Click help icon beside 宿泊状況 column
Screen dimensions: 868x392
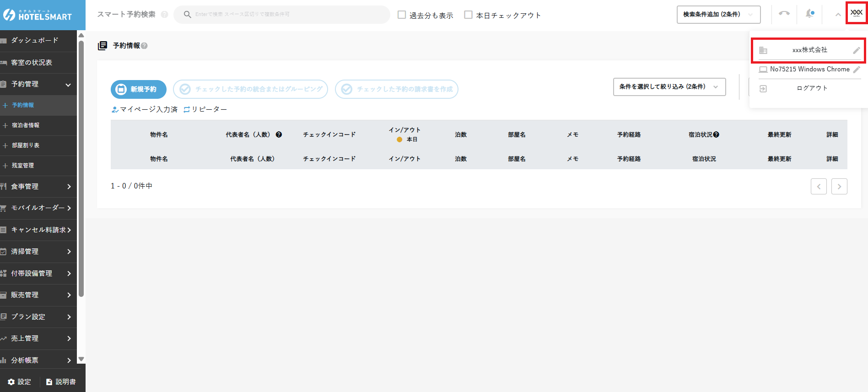tap(716, 134)
